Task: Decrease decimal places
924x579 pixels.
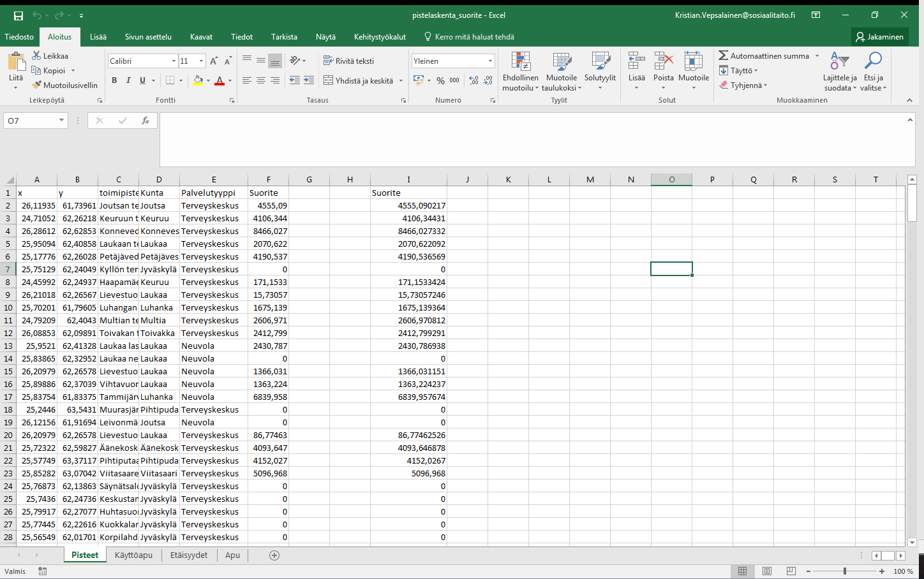Action: (x=488, y=80)
